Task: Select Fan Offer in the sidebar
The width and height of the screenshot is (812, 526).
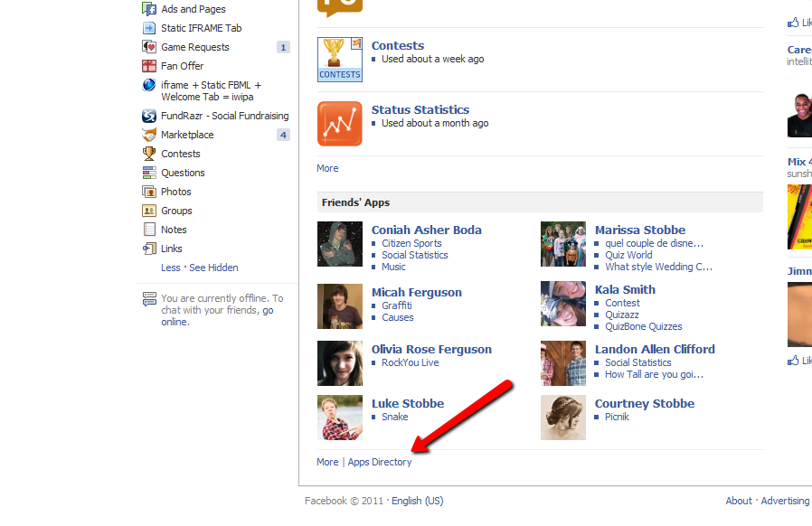Action: pos(183,66)
